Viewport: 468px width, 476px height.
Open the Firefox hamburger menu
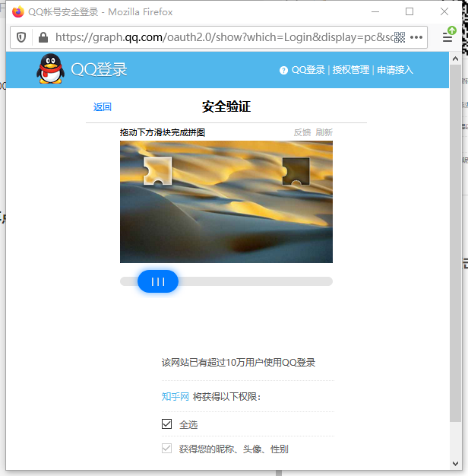click(447, 38)
